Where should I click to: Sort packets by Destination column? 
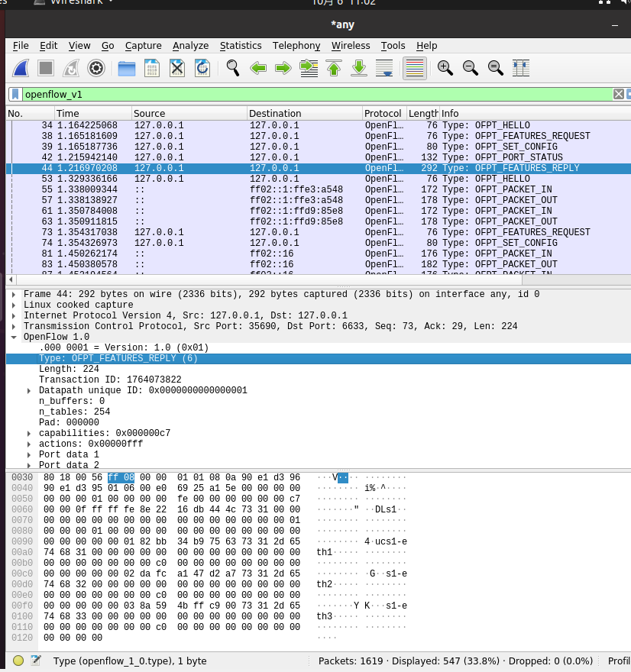pyautogui.click(x=305, y=114)
